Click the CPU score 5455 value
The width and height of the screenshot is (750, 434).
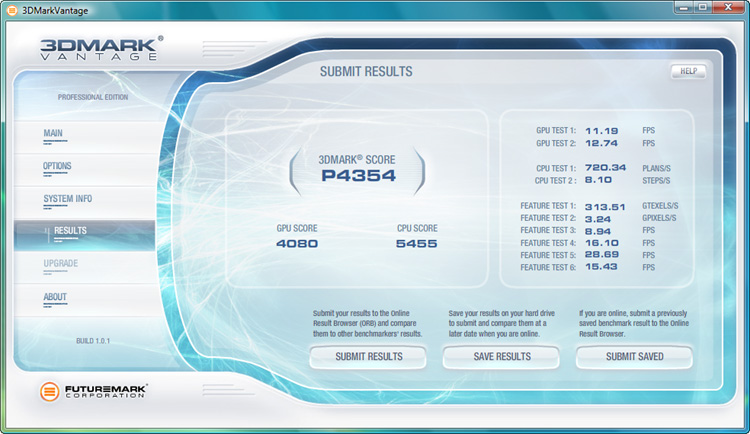click(x=417, y=244)
